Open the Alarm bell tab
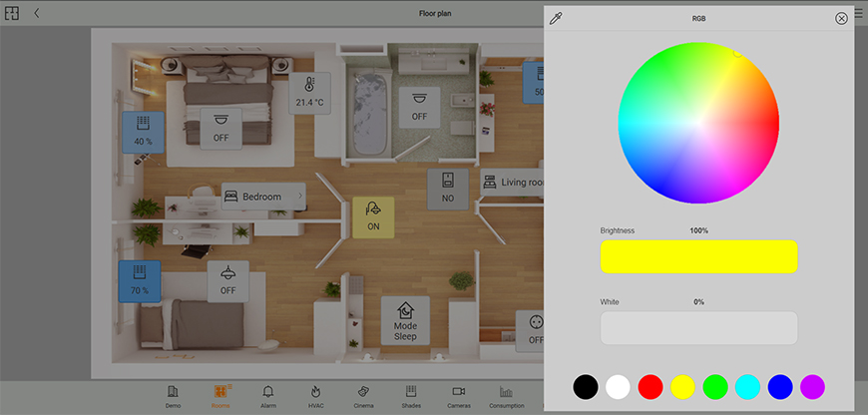 267,396
